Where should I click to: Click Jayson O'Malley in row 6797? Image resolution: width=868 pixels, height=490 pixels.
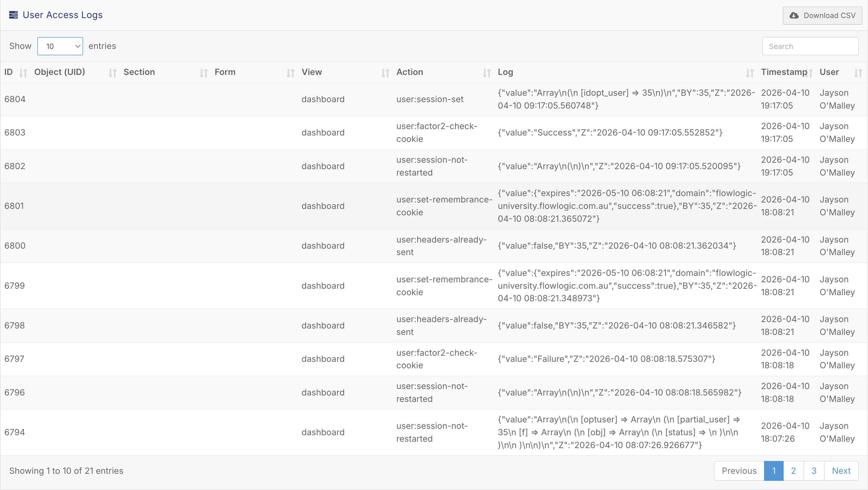(837, 359)
